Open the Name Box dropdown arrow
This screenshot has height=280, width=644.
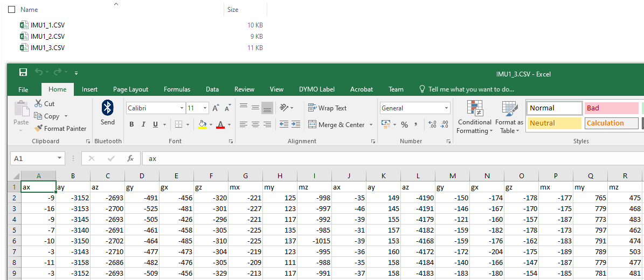pyautogui.click(x=60, y=158)
